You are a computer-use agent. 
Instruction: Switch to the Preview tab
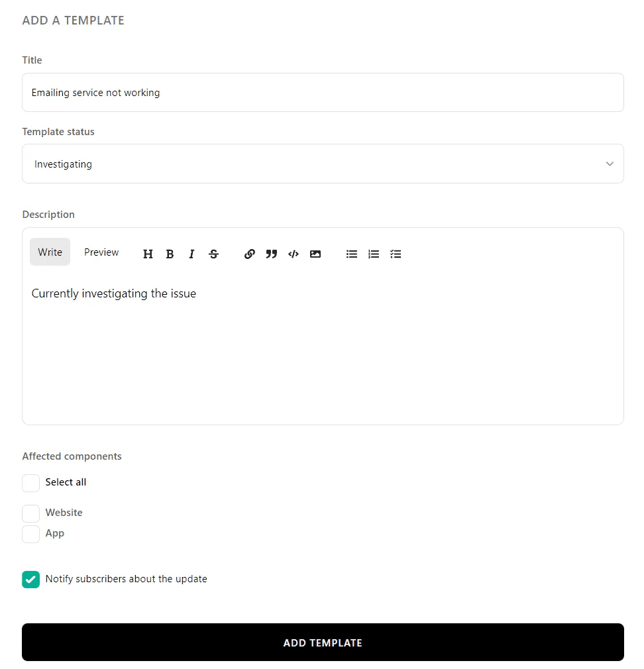[x=101, y=252]
